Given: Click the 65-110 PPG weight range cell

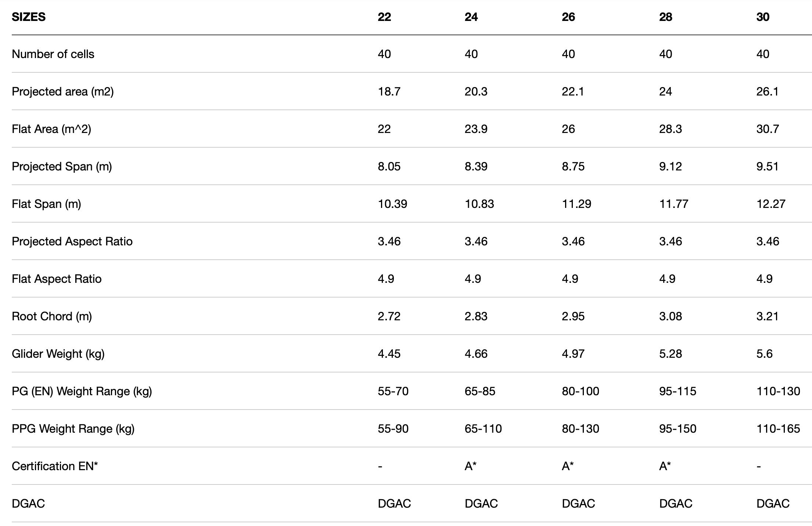Looking at the screenshot, I should coord(483,429).
